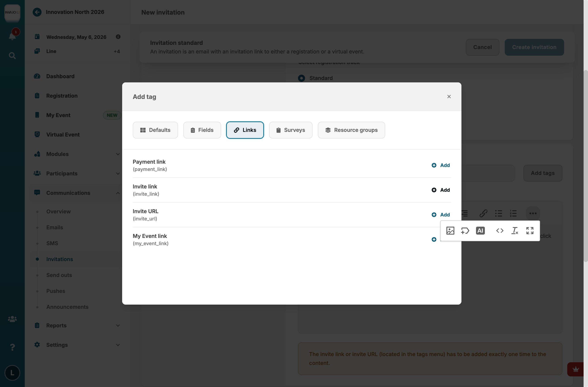The height and width of the screenshot is (387, 588).
Task: Open Send outs in Communications menu
Action: coord(59,275)
